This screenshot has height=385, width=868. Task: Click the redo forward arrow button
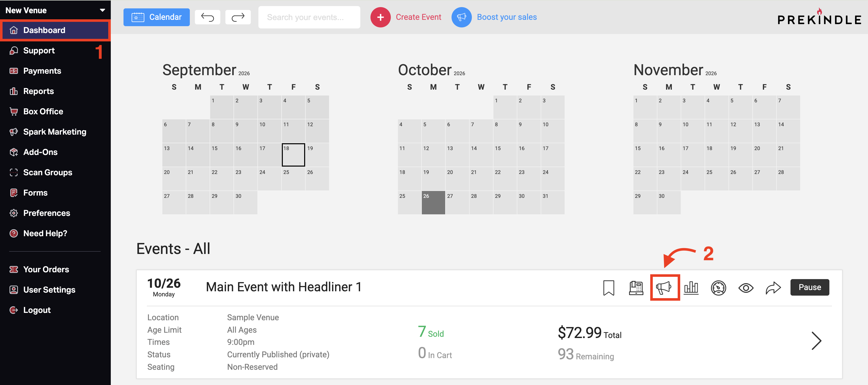click(x=238, y=17)
